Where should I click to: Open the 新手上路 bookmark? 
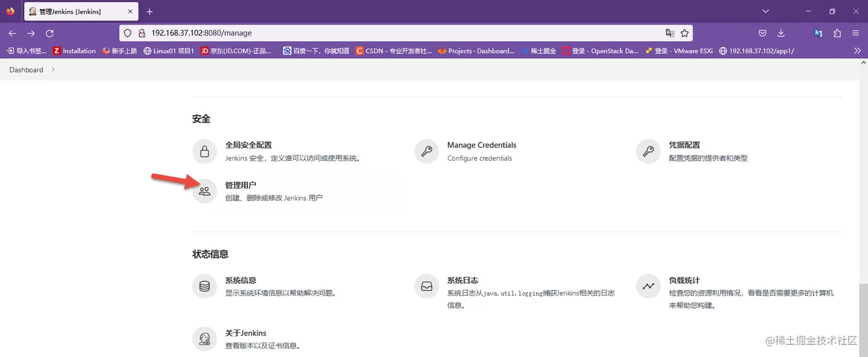pyautogui.click(x=119, y=51)
